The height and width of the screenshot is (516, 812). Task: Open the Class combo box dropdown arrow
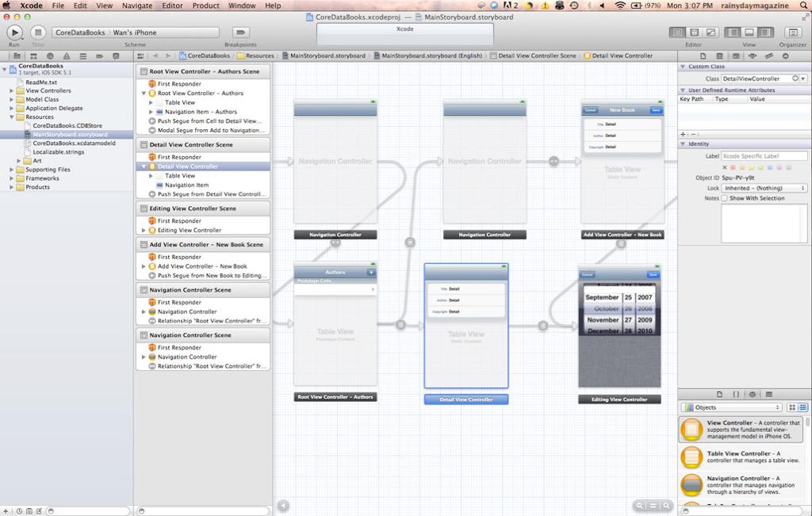click(x=803, y=78)
